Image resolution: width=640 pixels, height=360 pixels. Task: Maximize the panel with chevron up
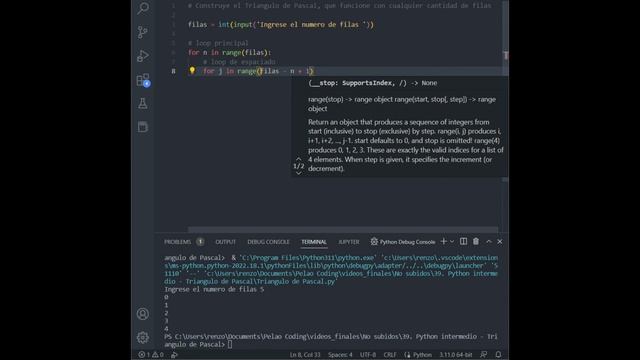tap(489, 242)
